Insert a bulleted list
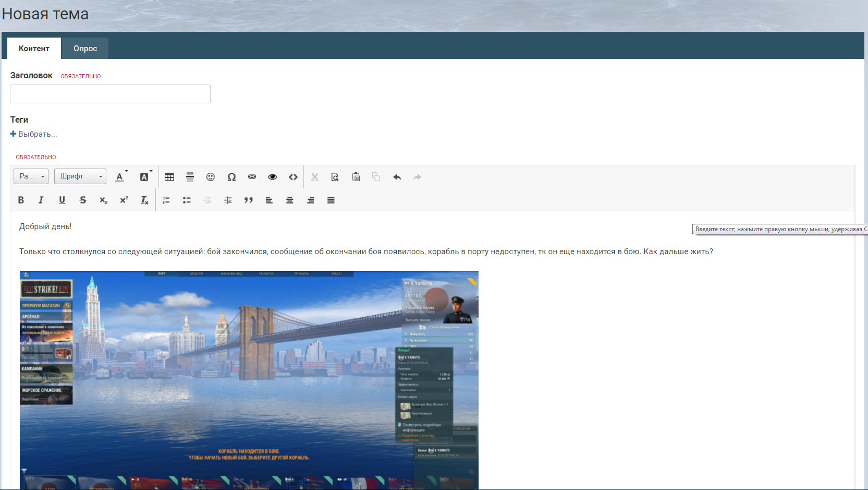Image resolution: width=868 pixels, height=490 pixels. pos(187,200)
